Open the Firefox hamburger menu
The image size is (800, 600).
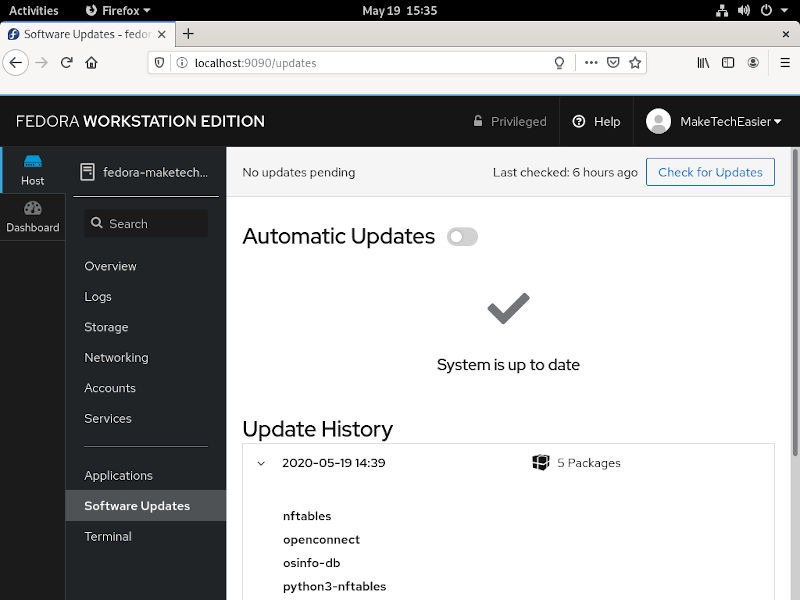(785, 62)
